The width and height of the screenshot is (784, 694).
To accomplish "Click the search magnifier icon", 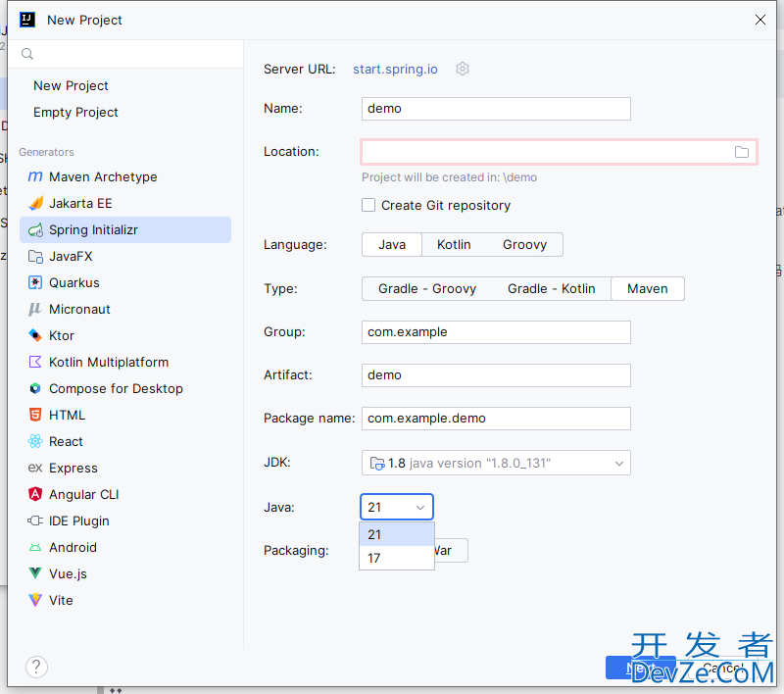I will [x=27, y=54].
